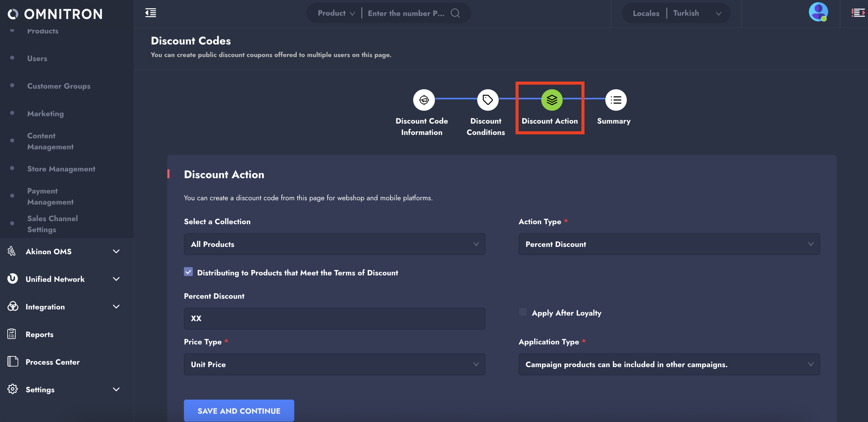The image size is (868, 422).
Task: Focus the Percent Discount input field
Action: (x=334, y=319)
